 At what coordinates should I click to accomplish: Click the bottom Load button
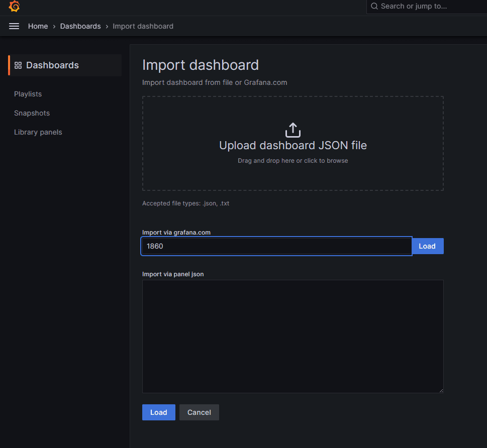[159, 412]
